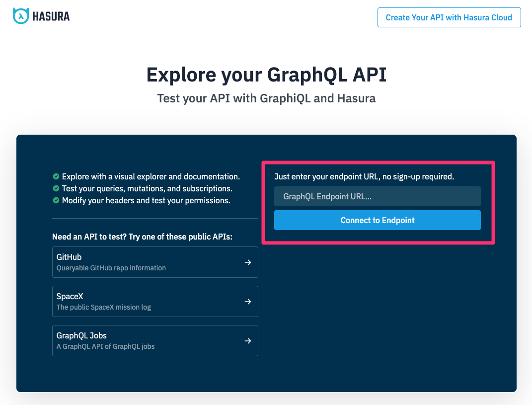
Task: Click the GraphQL Endpoint URL input field
Action: pos(377,196)
